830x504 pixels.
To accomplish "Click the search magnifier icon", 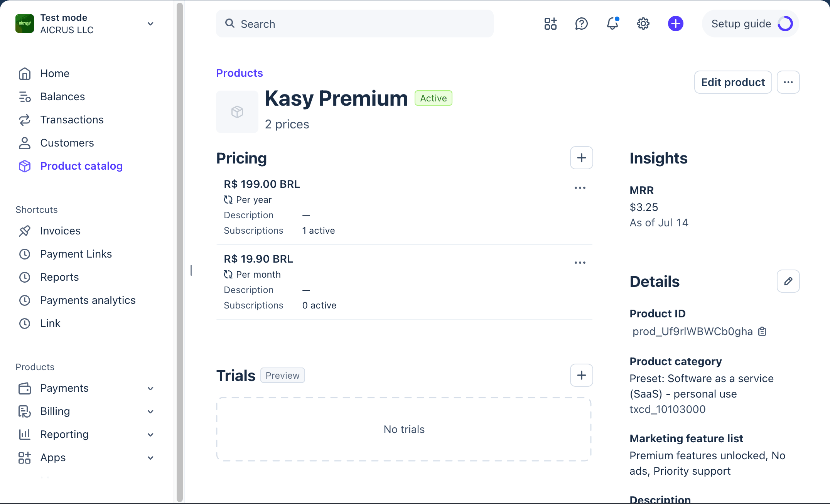I will [x=230, y=24].
